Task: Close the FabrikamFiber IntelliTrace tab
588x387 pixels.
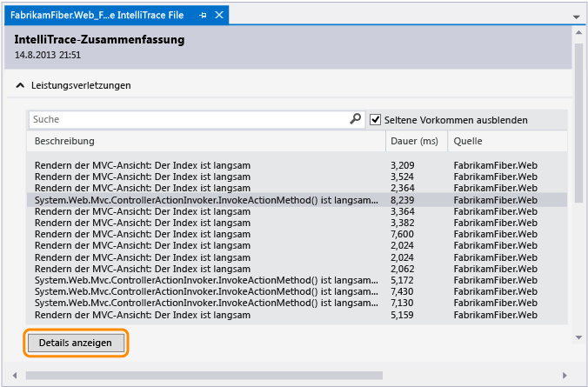Action: [x=219, y=15]
